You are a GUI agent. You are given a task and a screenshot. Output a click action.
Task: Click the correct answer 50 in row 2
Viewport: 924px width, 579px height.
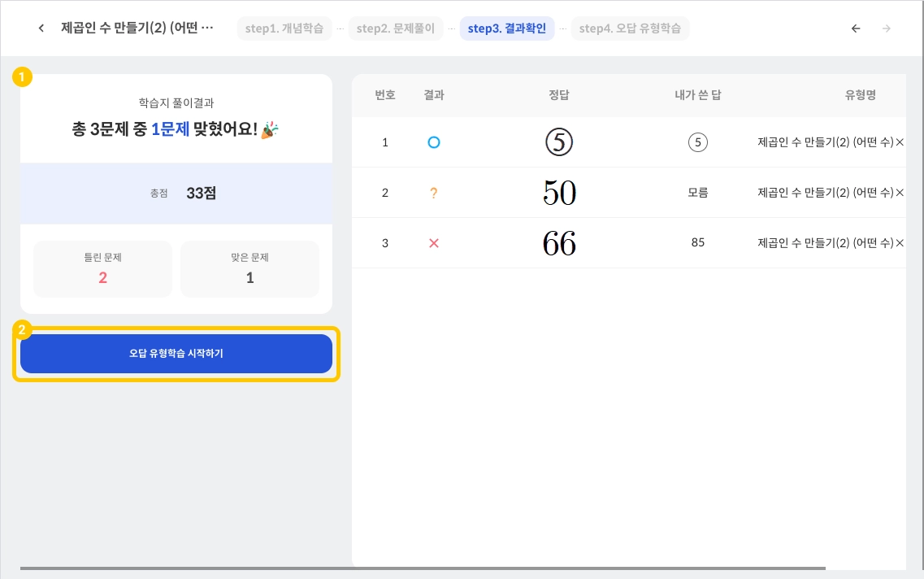pyautogui.click(x=559, y=193)
